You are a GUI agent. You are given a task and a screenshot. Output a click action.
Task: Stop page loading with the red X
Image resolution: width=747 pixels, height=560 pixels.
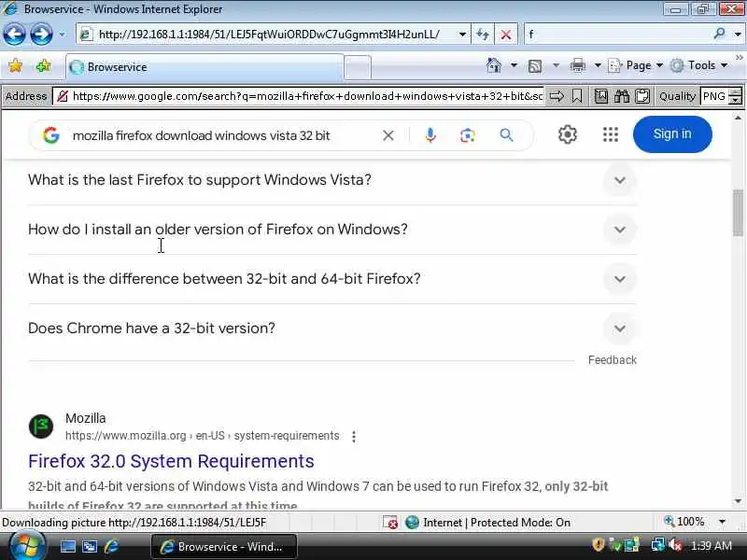point(506,35)
